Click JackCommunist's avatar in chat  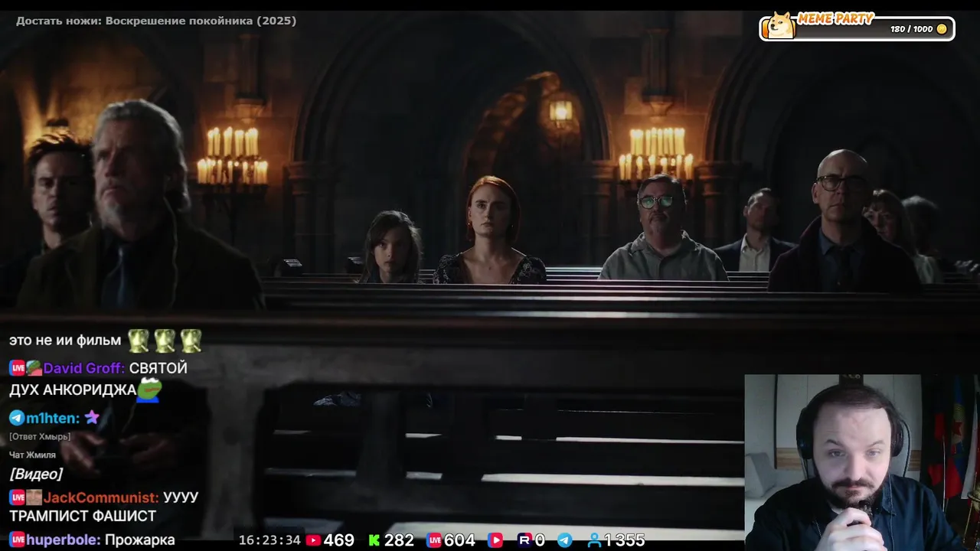pos(34,497)
